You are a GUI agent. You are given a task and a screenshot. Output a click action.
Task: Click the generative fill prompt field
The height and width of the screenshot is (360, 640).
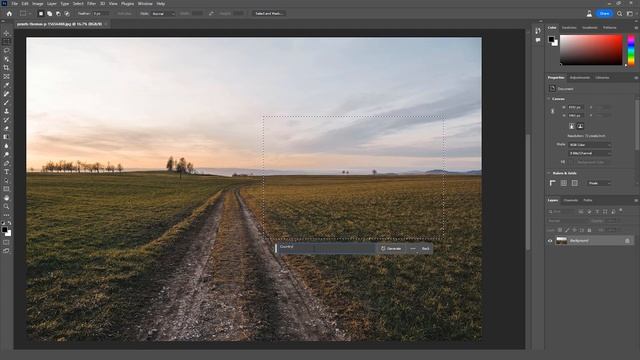point(327,249)
